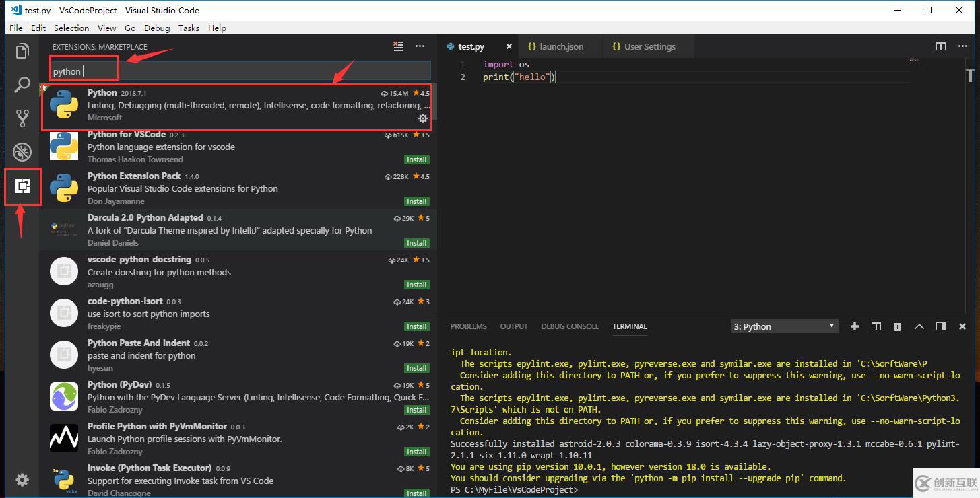Click the Invoke Python Task Executor logo

pos(64,480)
